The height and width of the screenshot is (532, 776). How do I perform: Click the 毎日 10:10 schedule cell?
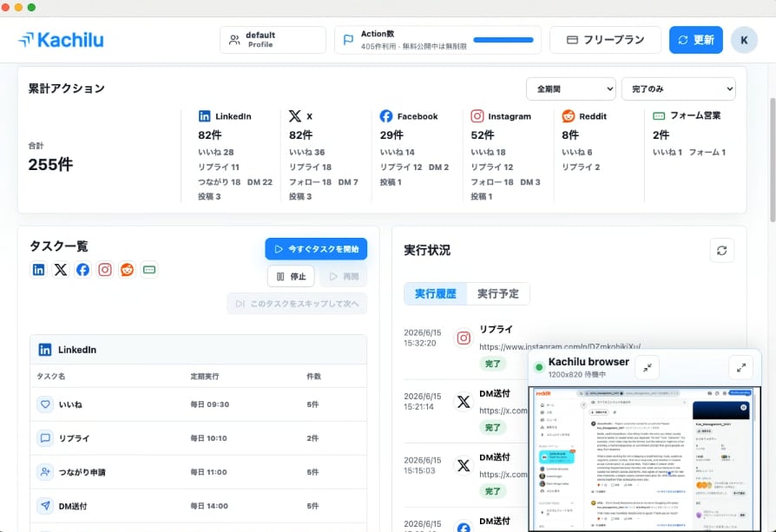pyautogui.click(x=209, y=438)
